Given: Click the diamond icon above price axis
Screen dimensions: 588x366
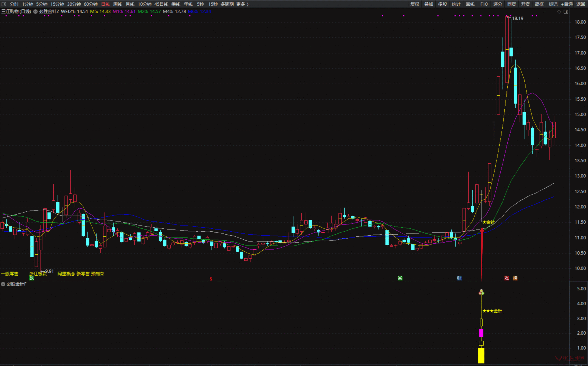Looking at the screenshot, I should [559, 12].
